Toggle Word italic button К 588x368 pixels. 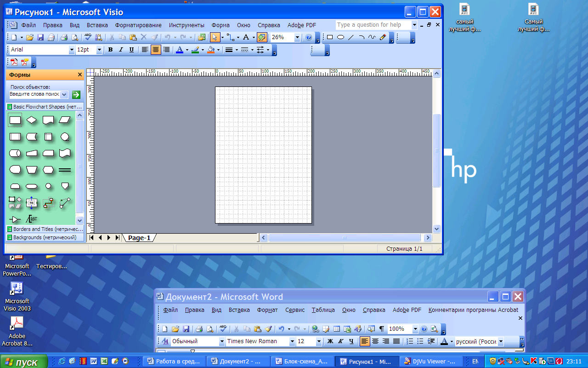tap(340, 341)
